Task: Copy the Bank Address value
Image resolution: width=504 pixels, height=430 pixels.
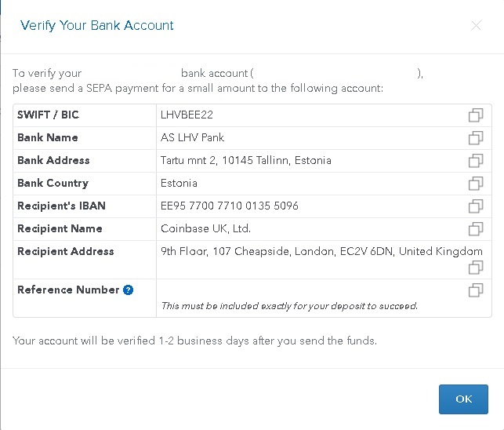Action: pyautogui.click(x=476, y=161)
